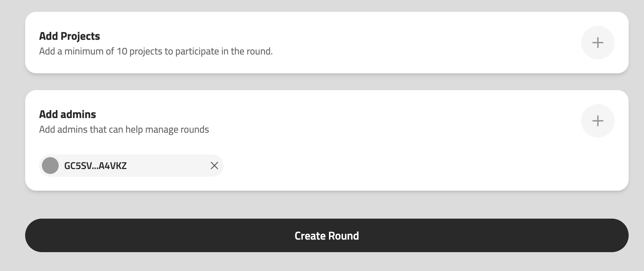Click the gray avatar circle of the admin
Image resolution: width=644 pixels, height=271 pixels.
coord(50,166)
